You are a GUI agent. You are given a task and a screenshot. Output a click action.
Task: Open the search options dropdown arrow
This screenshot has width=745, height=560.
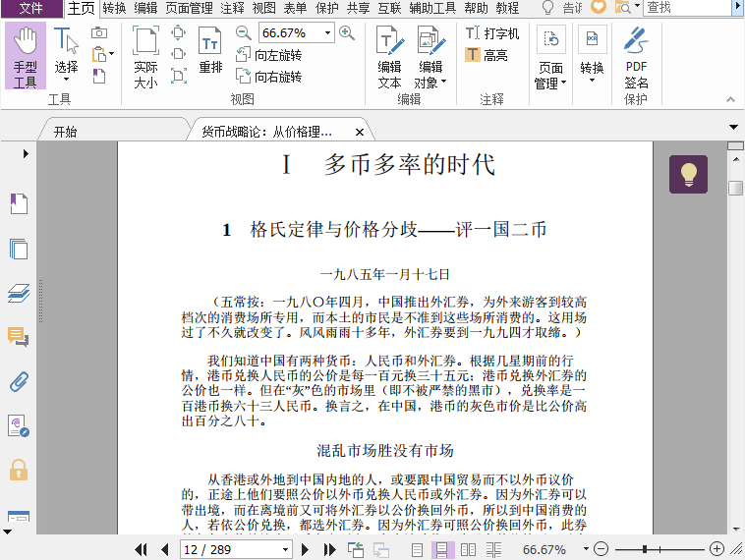coord(637,6)
